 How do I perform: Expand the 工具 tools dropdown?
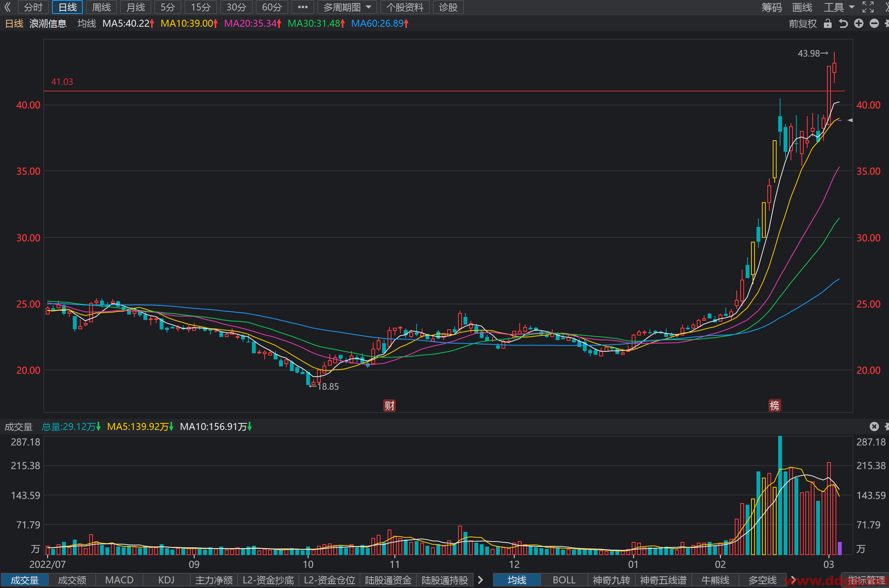pos(839,7)
